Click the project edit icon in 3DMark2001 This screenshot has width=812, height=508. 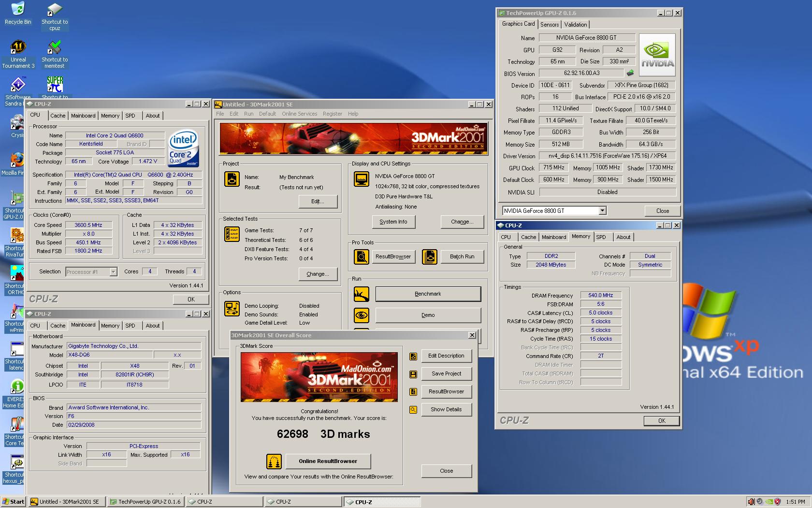(x=232, y=179)
